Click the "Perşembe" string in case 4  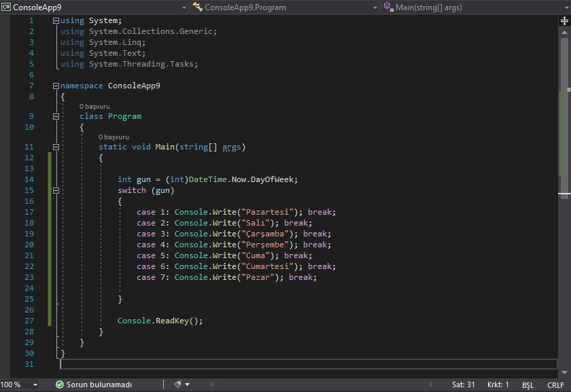(264, 245)
